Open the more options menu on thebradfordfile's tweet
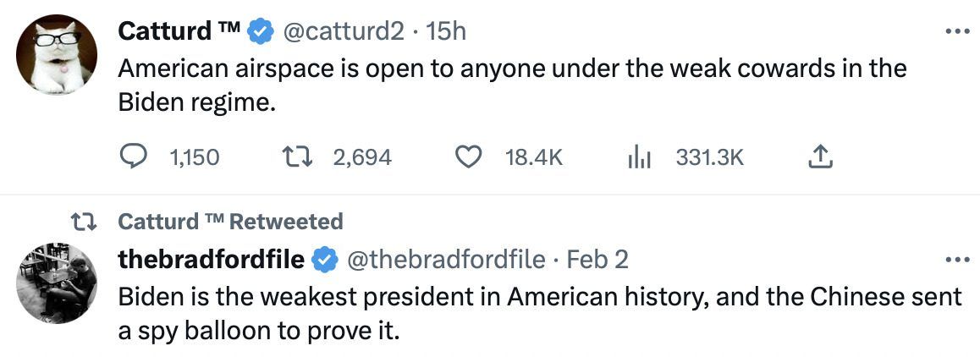 956,259
